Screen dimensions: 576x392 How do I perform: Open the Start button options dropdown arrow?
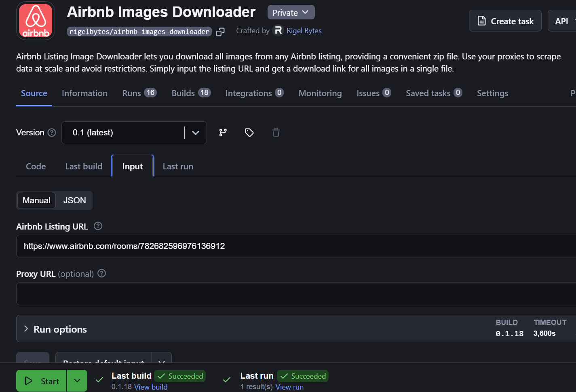pyautogui.click(x=77, y=381)
